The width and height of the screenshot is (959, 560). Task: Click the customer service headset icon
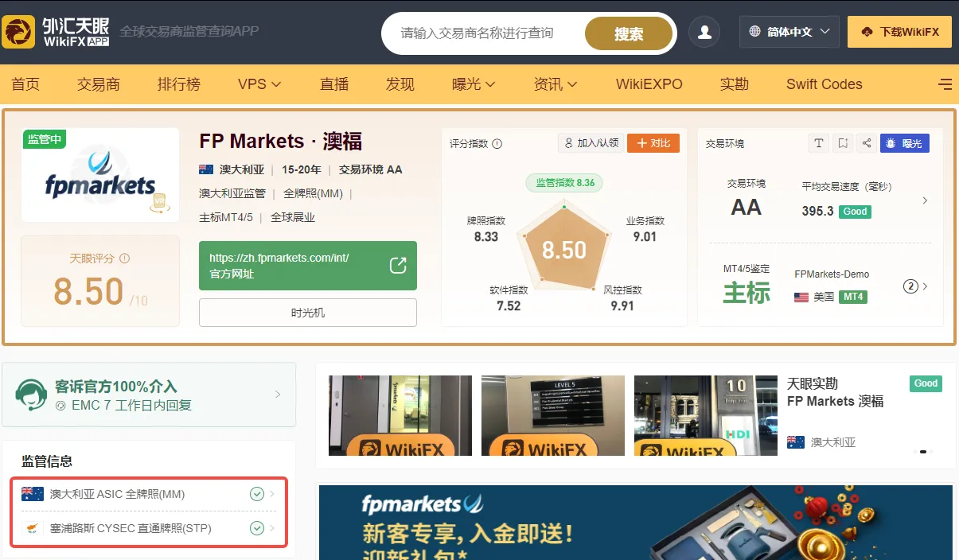31,395
